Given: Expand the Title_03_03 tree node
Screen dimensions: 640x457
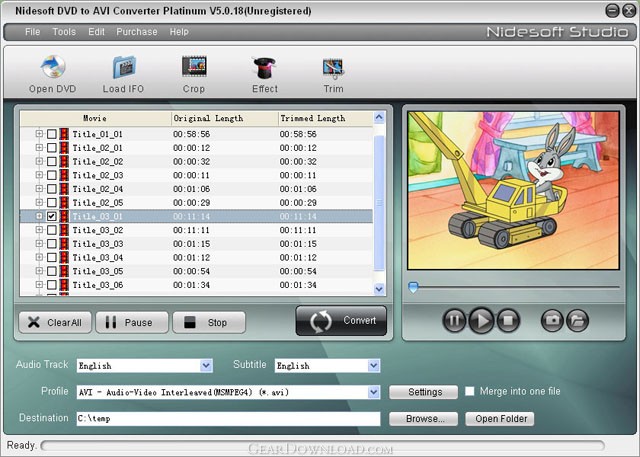Looking at the screenshot, I should [x=39, y=243].
